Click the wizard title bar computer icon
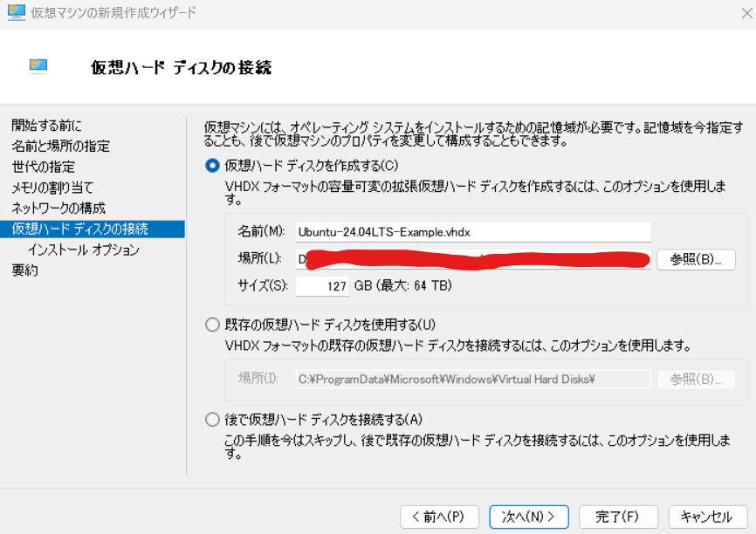 [x=16, y=12]
